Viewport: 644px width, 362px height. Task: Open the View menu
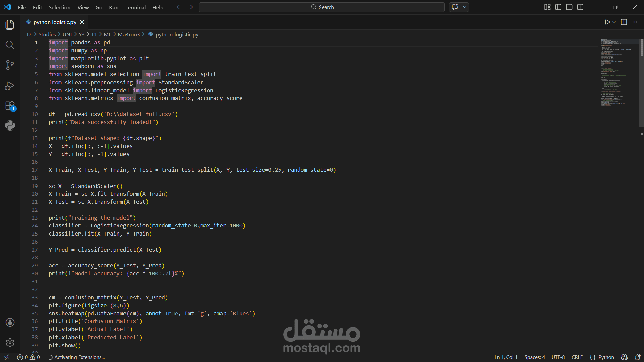(x=83, y=7)
